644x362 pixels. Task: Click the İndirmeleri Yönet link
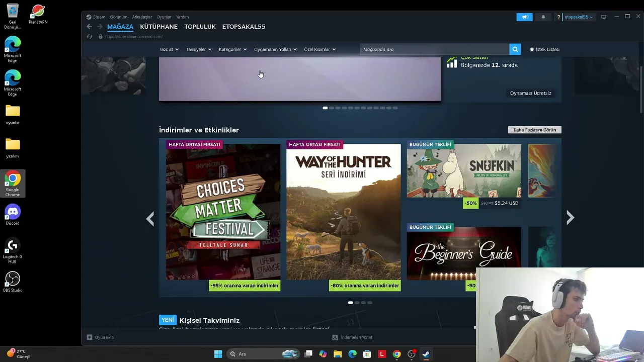353,337
